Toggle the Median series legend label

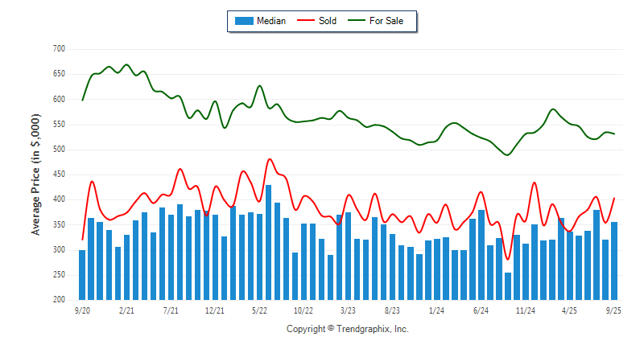(270, 21)
